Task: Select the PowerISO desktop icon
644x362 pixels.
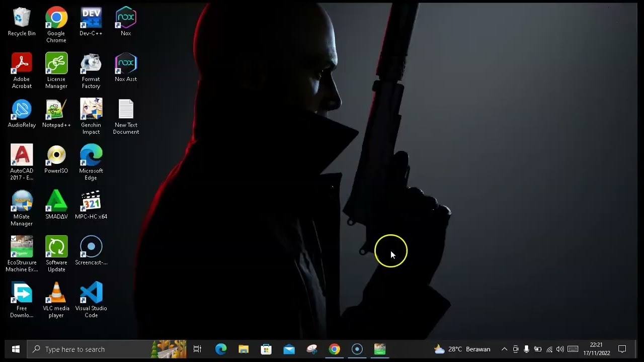Action: 56,159
